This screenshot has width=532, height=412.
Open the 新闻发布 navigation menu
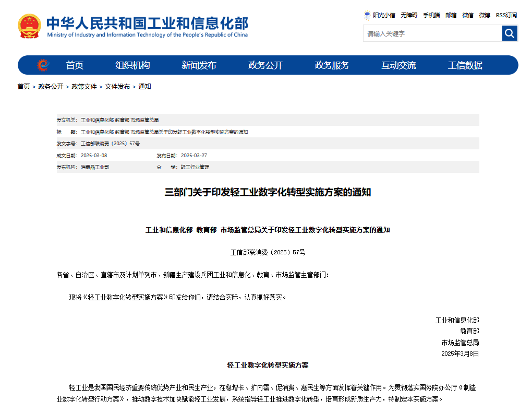click(198, 65)
